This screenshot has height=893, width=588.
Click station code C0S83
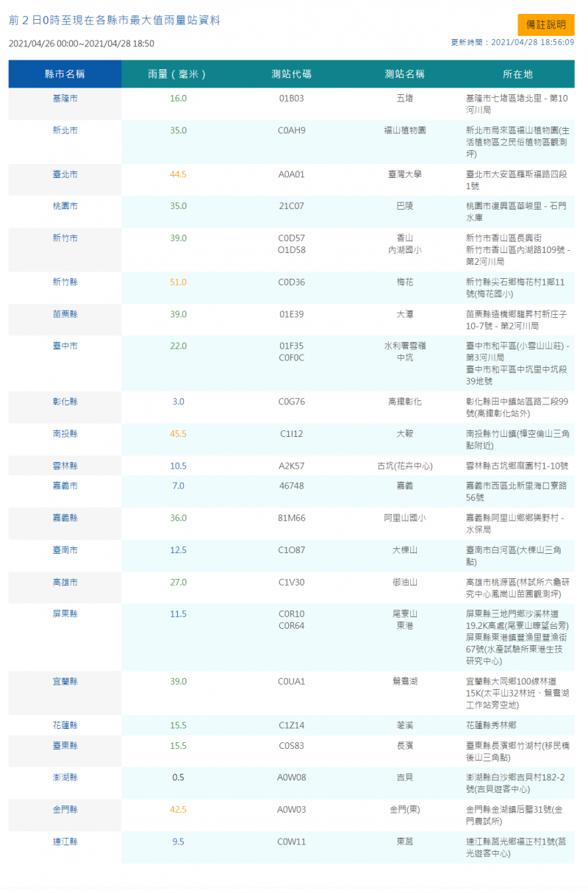pos(292,745)
